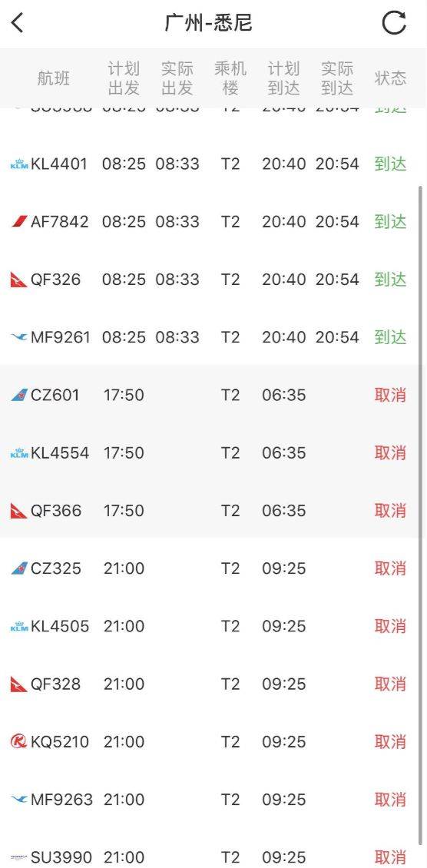Screen dimensions: 427x868
Task: Tap the refresh icon at top right
Action: tap(395, 23)
